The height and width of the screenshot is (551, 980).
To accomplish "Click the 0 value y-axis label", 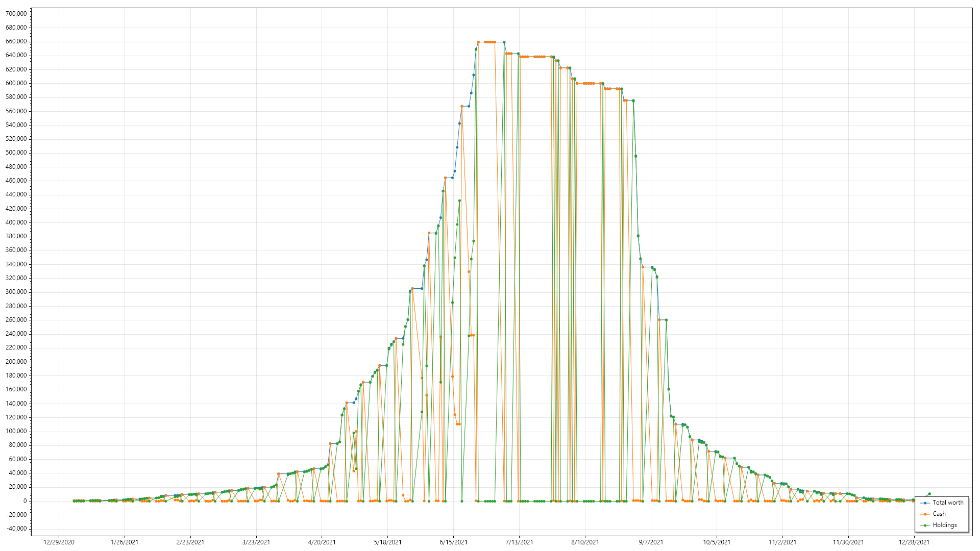I will tap(24, 501).
